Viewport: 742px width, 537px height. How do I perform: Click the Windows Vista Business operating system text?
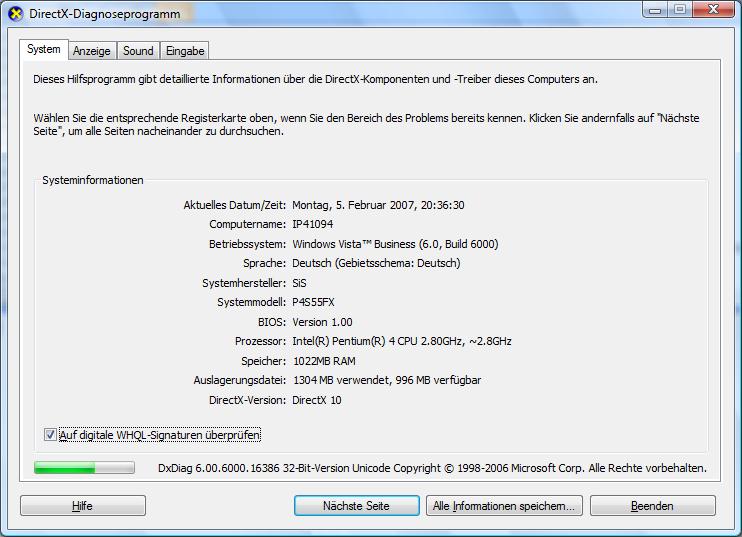tap(394, 244)
